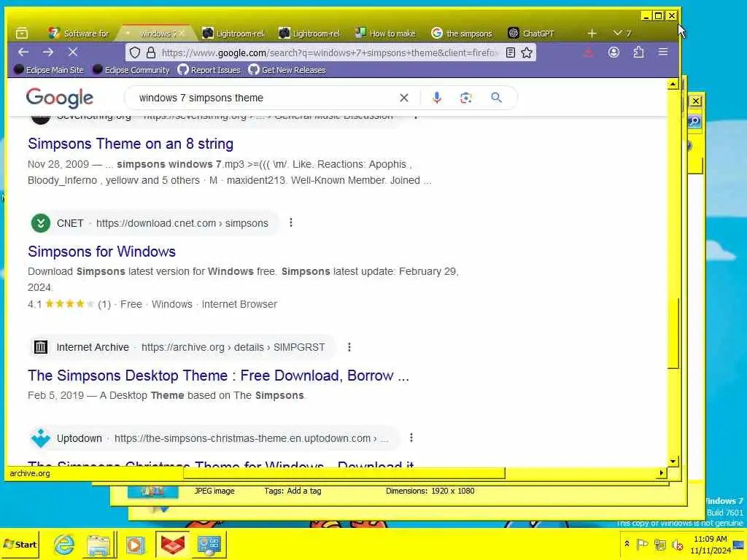This screenshot has height=560, width=747.
Task: Click the CNET site favicon
Action: tap(41, 223)
